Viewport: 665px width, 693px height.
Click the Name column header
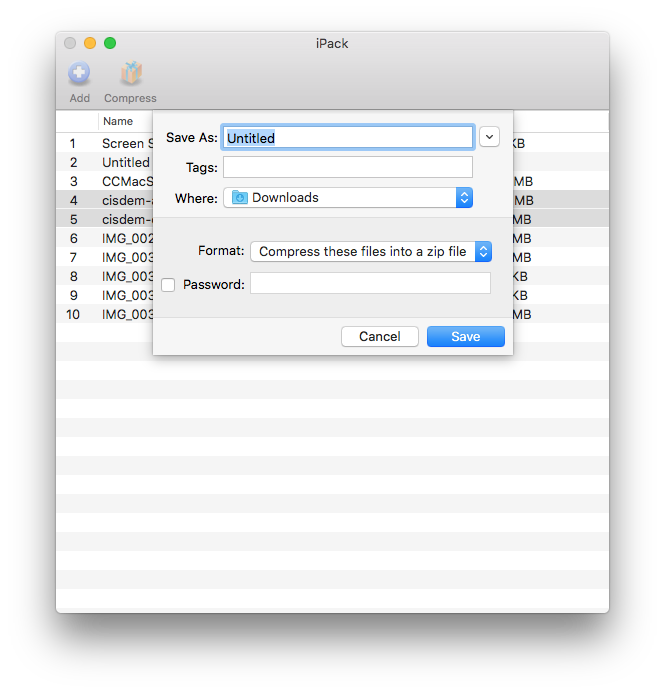point(118,121)
